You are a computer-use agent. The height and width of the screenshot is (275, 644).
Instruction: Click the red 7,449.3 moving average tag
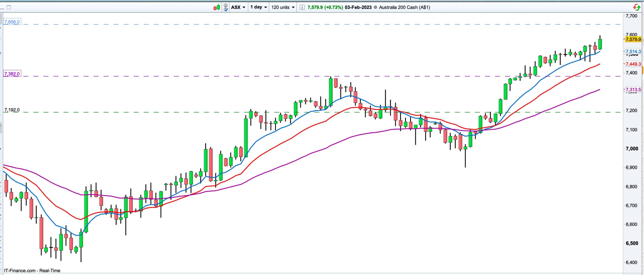pos(633,64)
